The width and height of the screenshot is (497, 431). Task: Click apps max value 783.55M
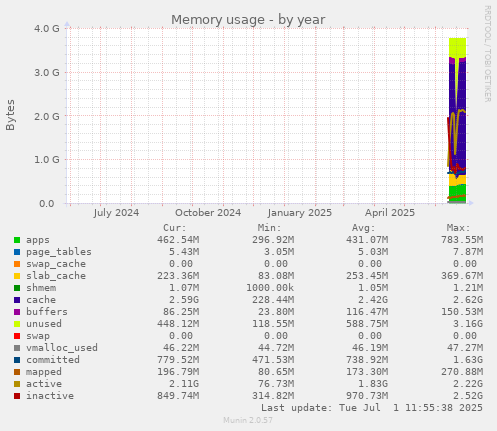tap(462, 240)
